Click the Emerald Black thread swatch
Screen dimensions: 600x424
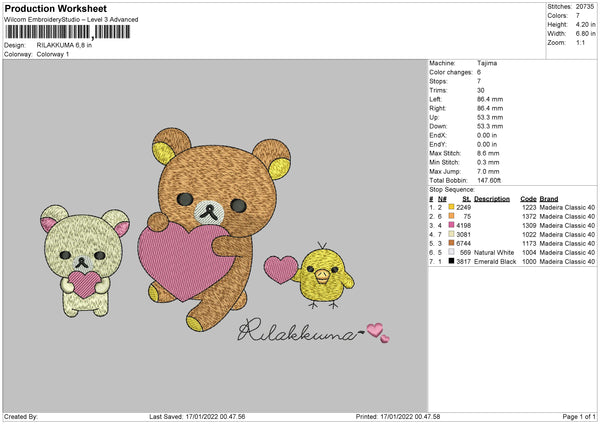(452, 261)
